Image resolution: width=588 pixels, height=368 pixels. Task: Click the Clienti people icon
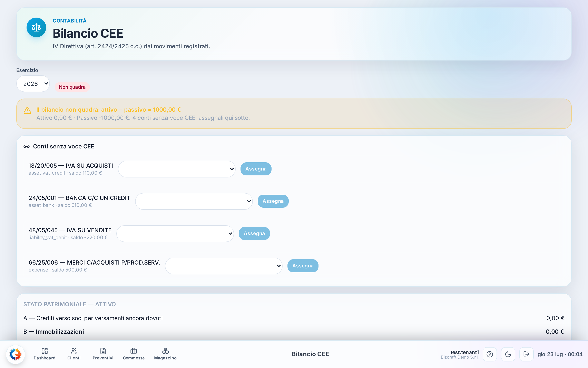[x=74, y=351]
